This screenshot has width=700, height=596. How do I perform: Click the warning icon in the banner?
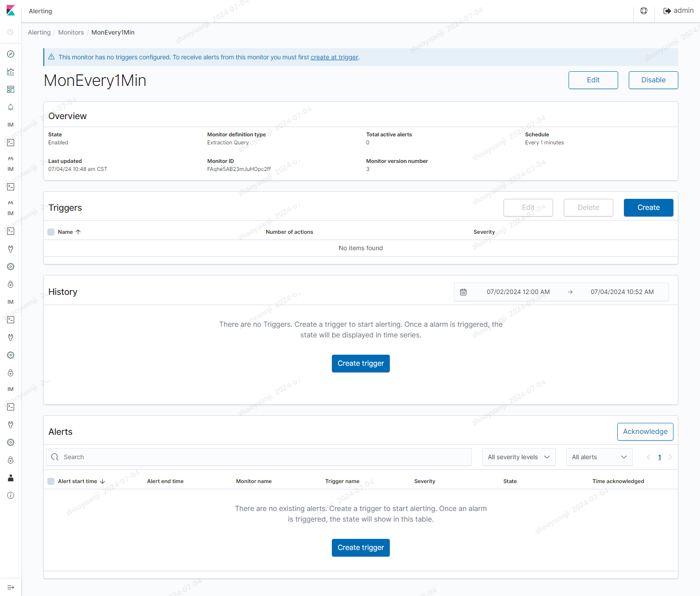[x=51, y=57]
